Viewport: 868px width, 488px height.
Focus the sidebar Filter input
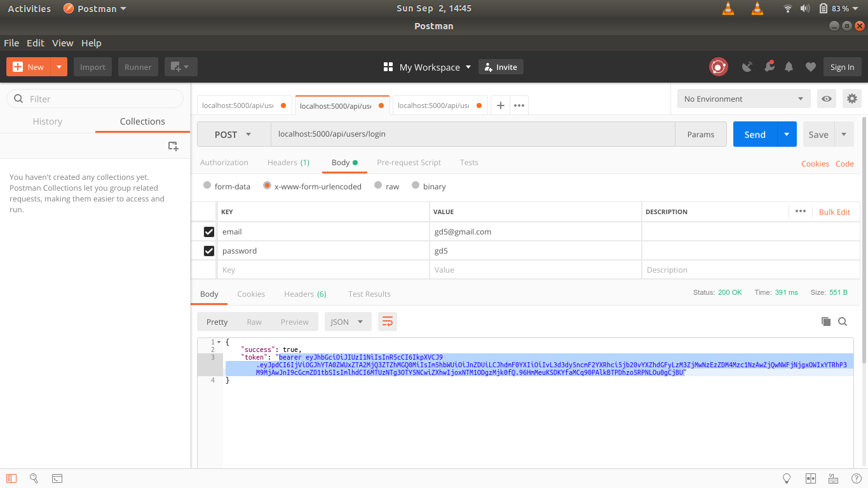click(95, 99)
